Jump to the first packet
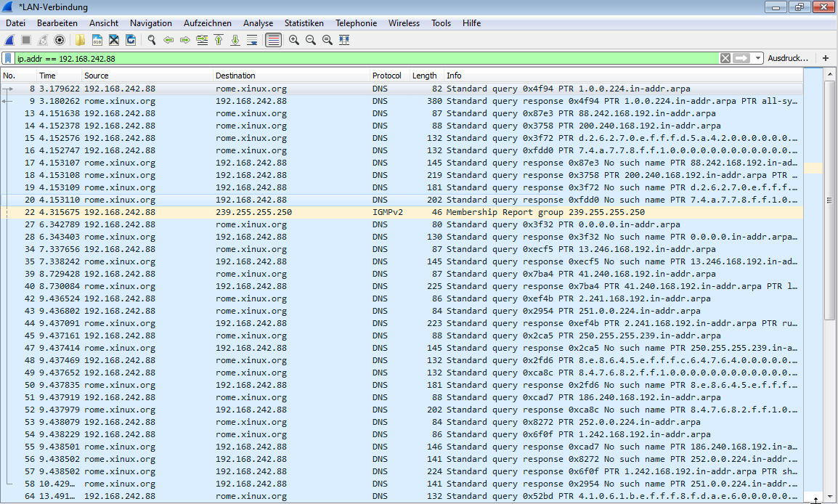Viewport: 838px width, 504px height. coord(219,40)
